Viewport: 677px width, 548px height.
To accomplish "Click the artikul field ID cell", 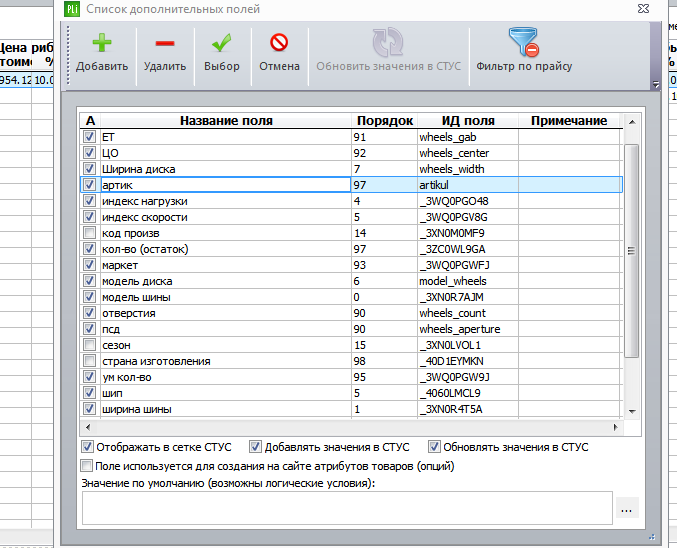I will (x=468, y=185).
